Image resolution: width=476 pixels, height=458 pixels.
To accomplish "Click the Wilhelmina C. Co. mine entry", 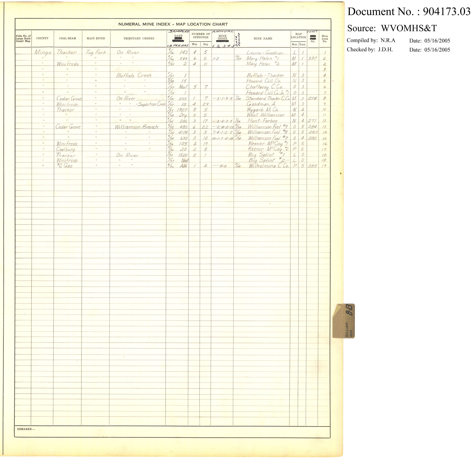I will tap(269, 166).
